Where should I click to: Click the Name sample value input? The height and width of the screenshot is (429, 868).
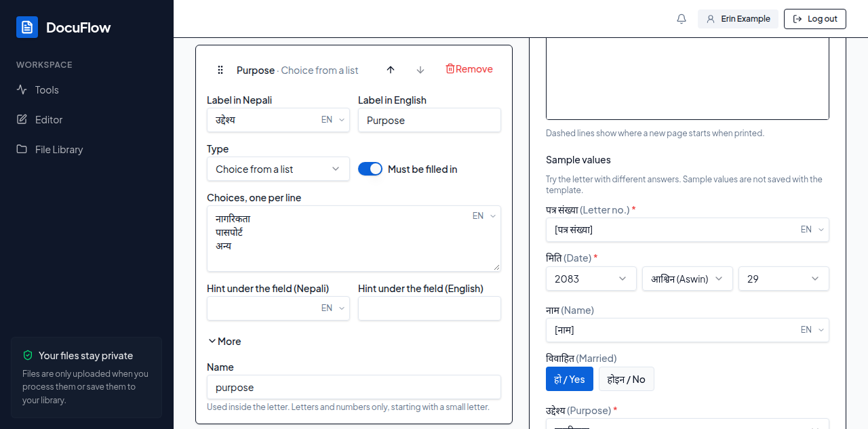click(x=688, y=330)
